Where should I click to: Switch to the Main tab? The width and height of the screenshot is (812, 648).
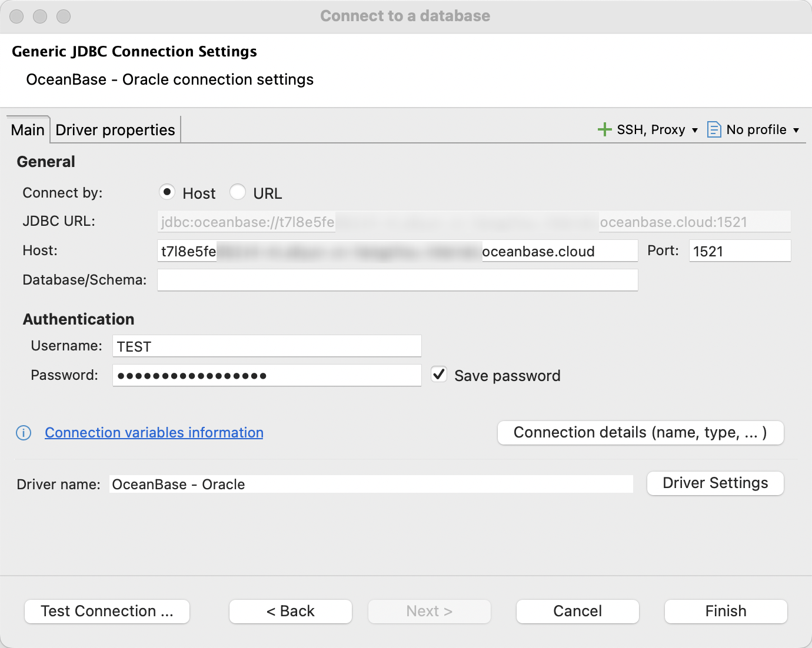click(x=27, y=129)
